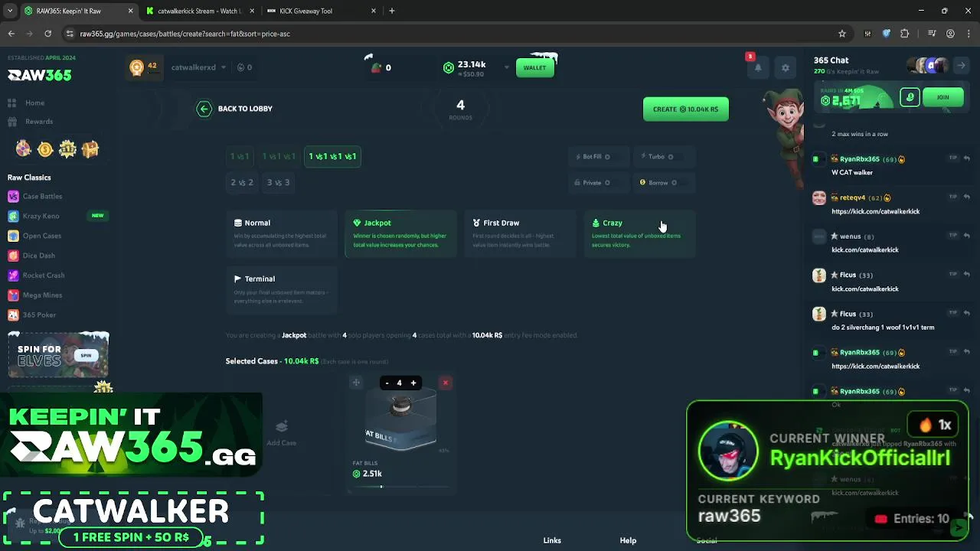The height and width of the screenshot is (551, 980).
Task: Click the move handle on Fat Bills case
Action: pyautogui.click(x=356, y=383)
